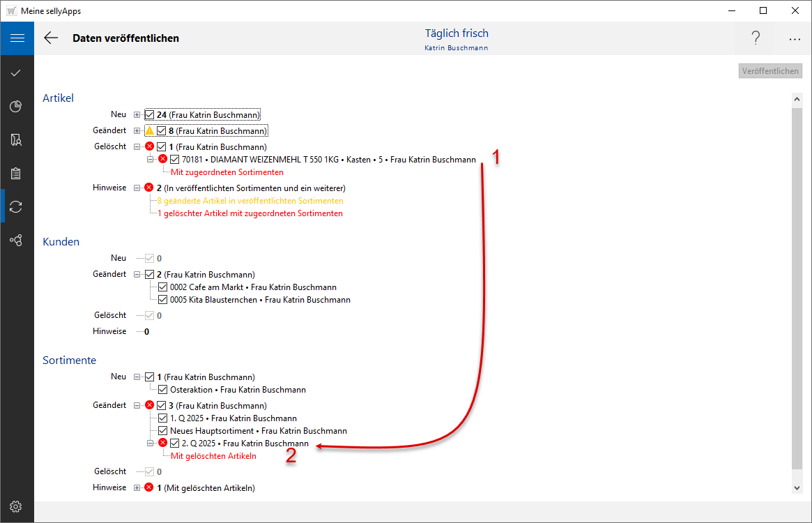Viewport: 812px width, 523px height.
Task: Toggle checkbox for 8 changed Artikel
Action: pyautogui.click(x=162, y=130)
